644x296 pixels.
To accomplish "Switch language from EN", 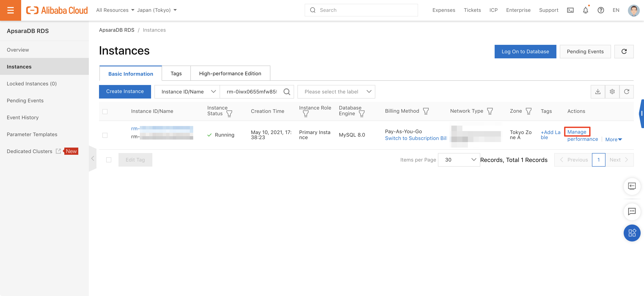I will click(x=616, y=10).
